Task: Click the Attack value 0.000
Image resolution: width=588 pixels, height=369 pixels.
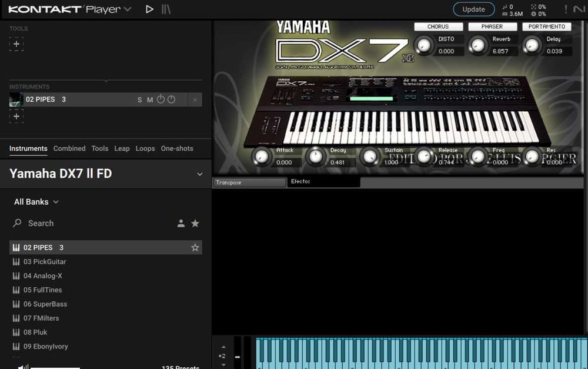Action: point(284,162)
